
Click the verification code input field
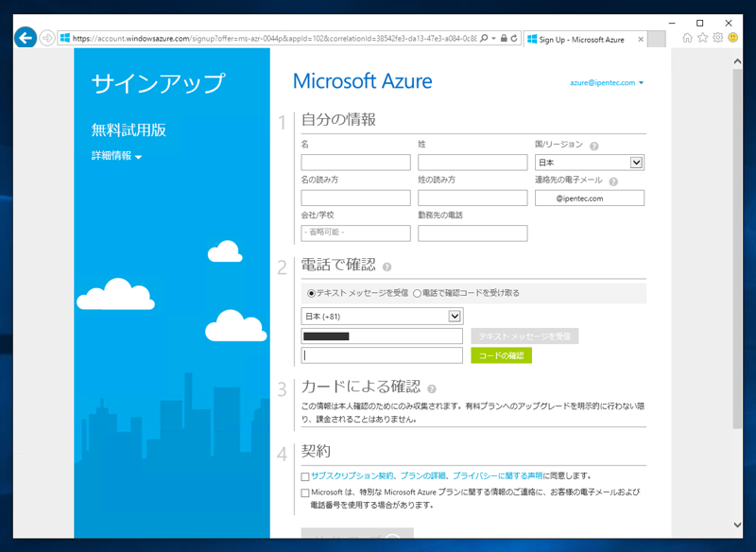point(383,355)
